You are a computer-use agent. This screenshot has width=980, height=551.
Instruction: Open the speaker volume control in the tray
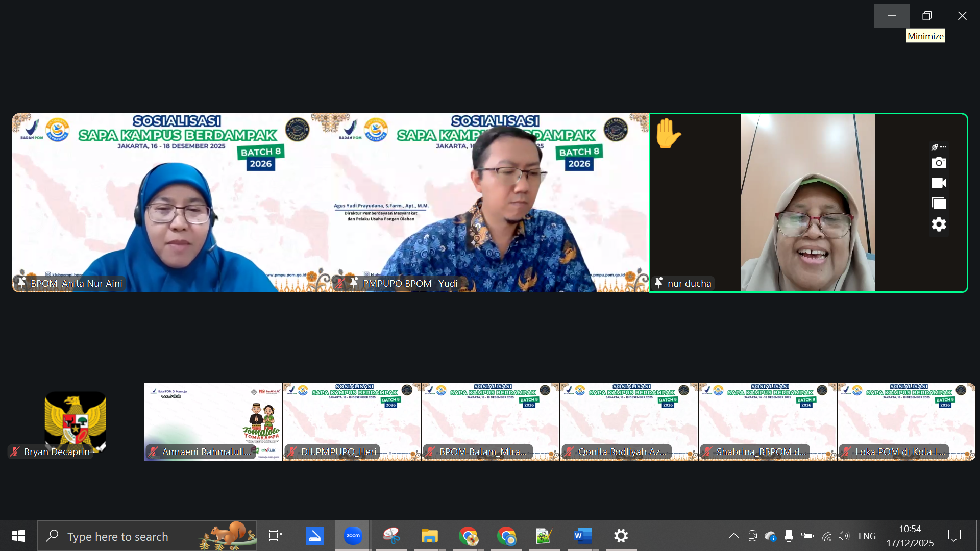[x=843, y=536]
